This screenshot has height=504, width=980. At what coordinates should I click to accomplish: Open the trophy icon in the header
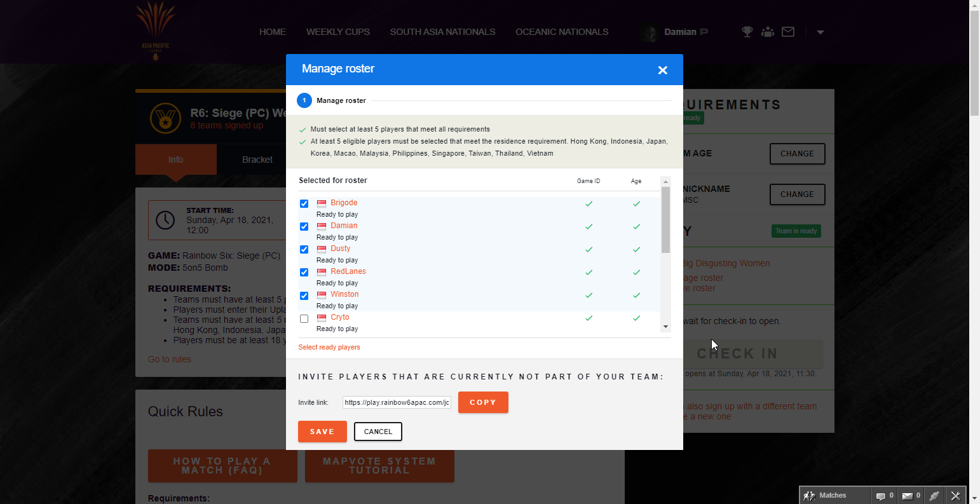point(747,32)
